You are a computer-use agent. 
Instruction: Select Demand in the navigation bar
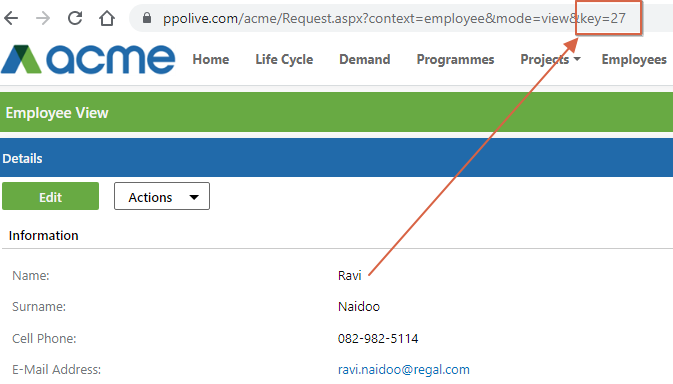tap(365, 59)
